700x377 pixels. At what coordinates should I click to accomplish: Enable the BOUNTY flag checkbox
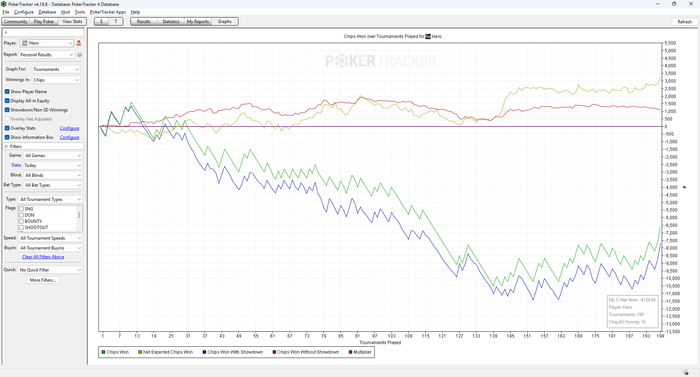click(x=21, y=221)
